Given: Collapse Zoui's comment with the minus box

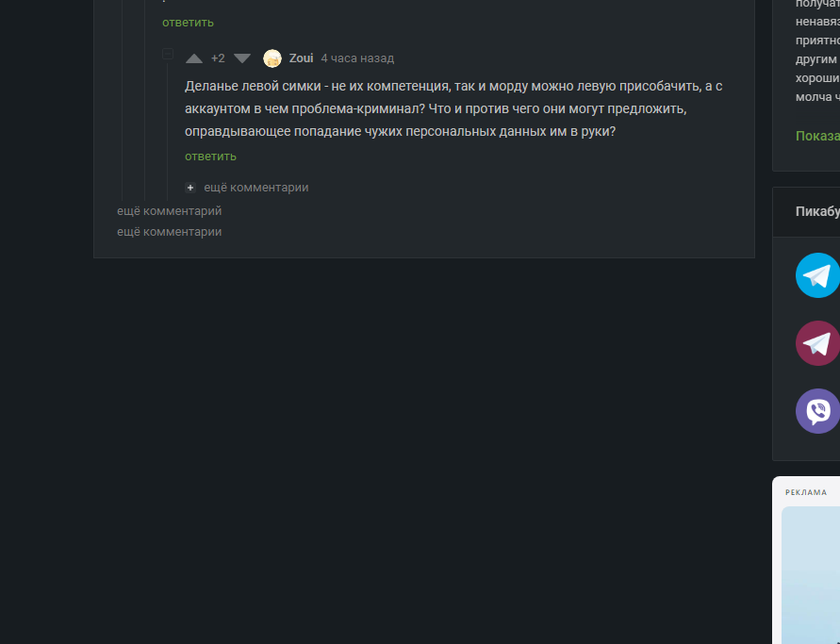Looking at the screenshot, I should click(x=168, y=55).
